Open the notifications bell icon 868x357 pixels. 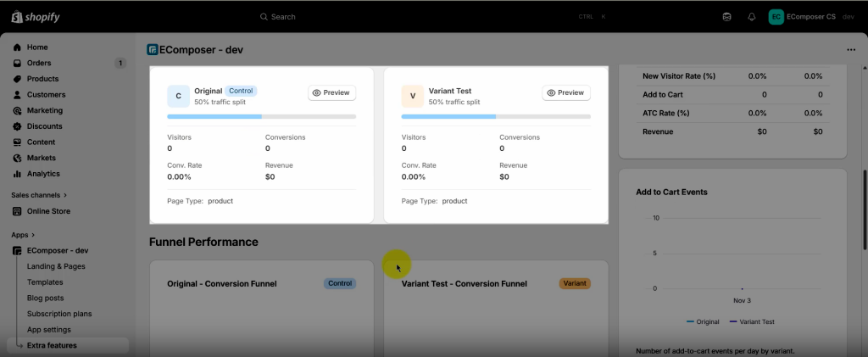click(751, 16)
